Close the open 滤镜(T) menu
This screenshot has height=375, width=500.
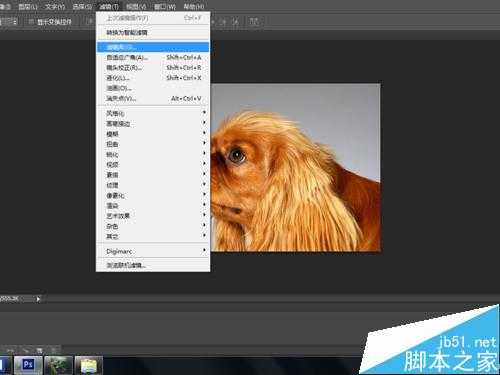109,6
